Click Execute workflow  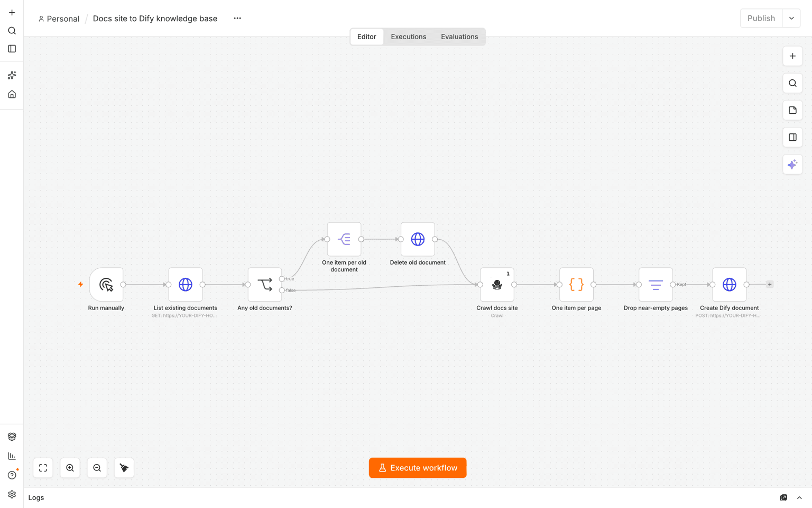click(x=418, y=468)
